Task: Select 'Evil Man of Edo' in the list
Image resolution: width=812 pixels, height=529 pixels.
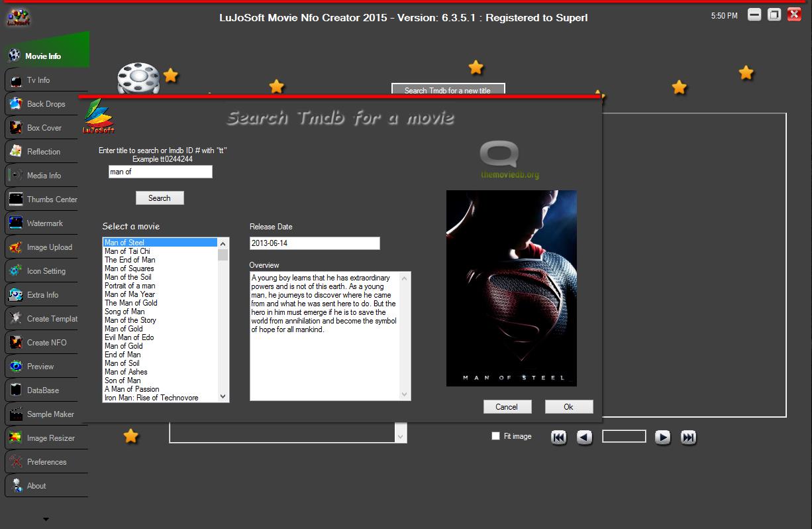Action: click(160, 337)
